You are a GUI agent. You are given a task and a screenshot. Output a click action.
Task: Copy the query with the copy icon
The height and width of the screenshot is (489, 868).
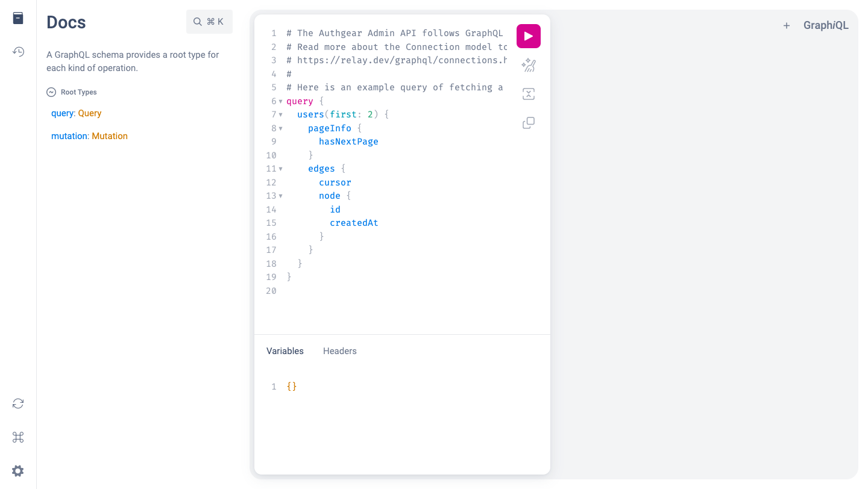(528, 123)
